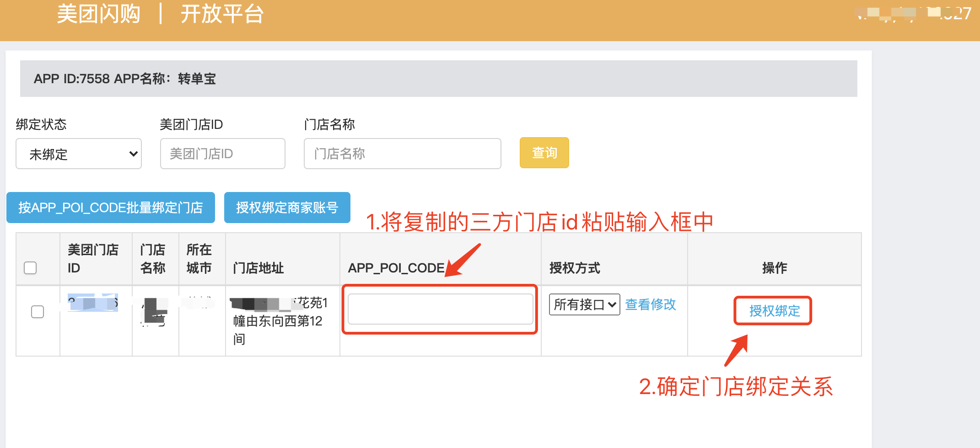Tick the checkbox of the store row
Viewport: 980px width, 448px height.
(x=38, y=312)
